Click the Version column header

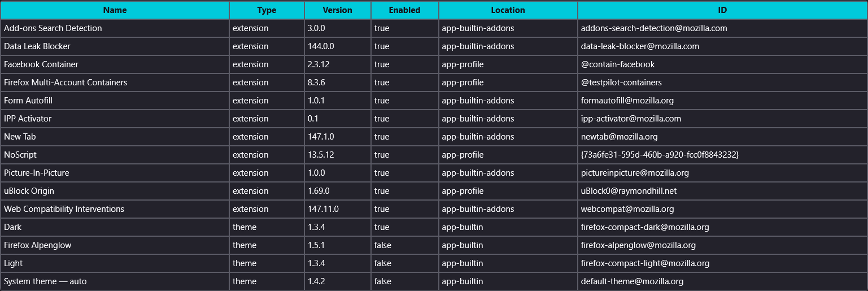click(x=337, y=10)
